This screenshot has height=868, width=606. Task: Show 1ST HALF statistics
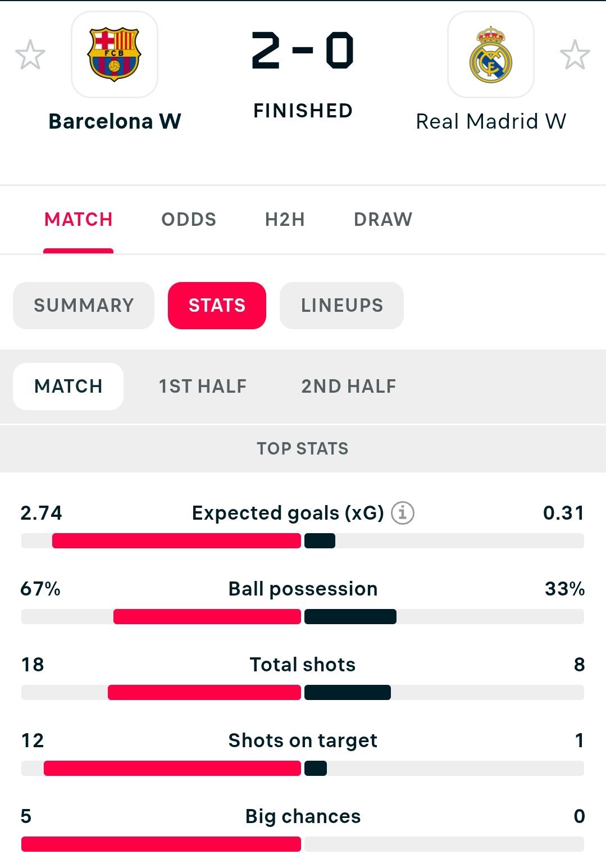[202, 387]
